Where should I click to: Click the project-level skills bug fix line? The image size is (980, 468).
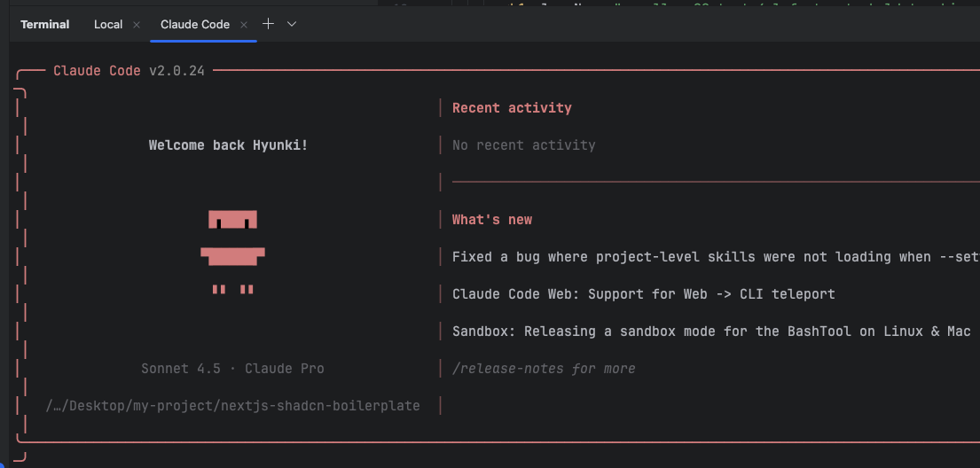coord(716,257)
